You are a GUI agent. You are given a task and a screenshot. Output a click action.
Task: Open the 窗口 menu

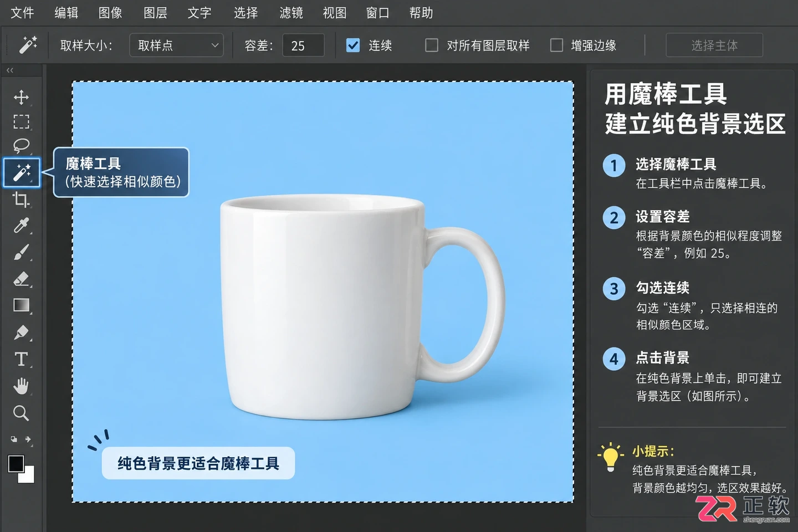point(378,13)
